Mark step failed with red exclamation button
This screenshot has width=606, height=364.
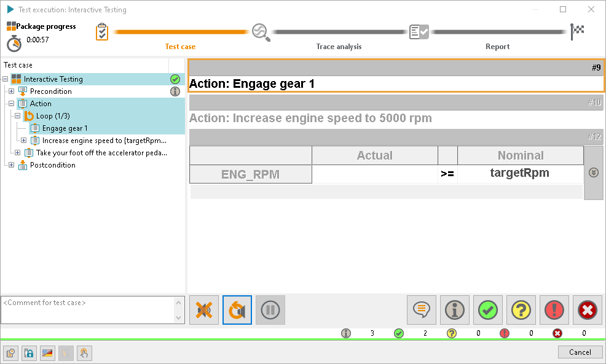554,310
